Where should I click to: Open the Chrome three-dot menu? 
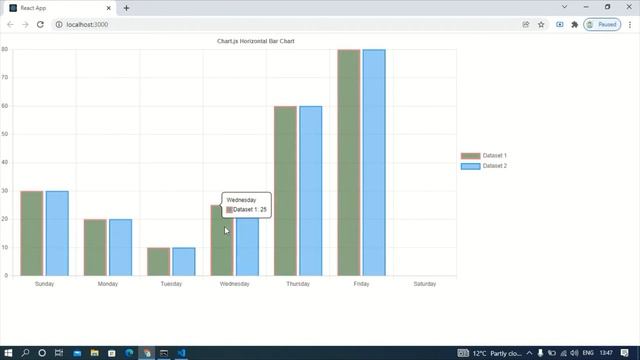click(630, 24)
